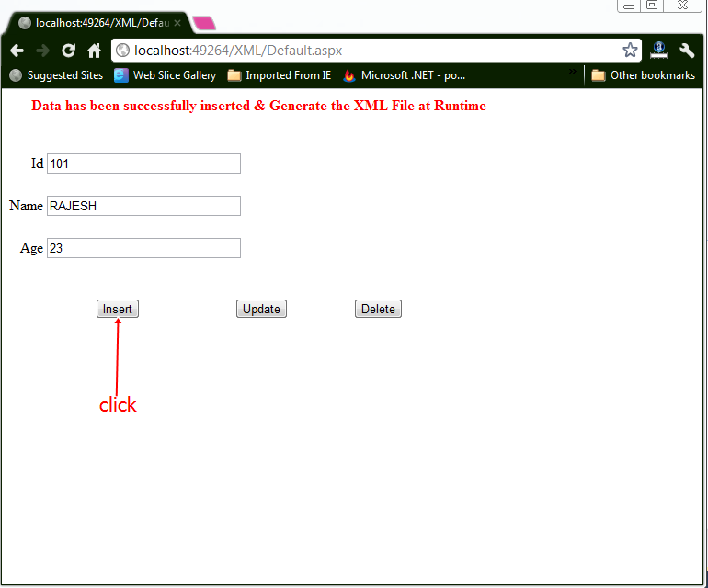Bookmark this page with the star icon
The image size is (708, 588).
tap(630, 51)
